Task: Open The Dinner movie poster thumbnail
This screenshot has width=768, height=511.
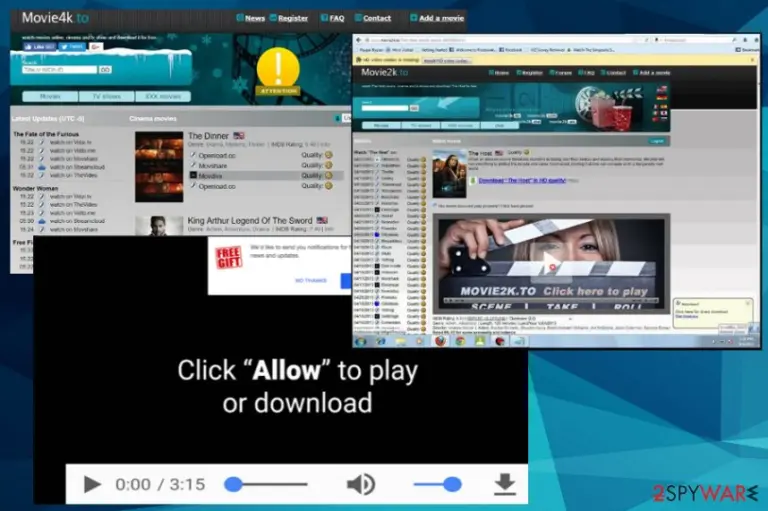Action: [159, 167]
